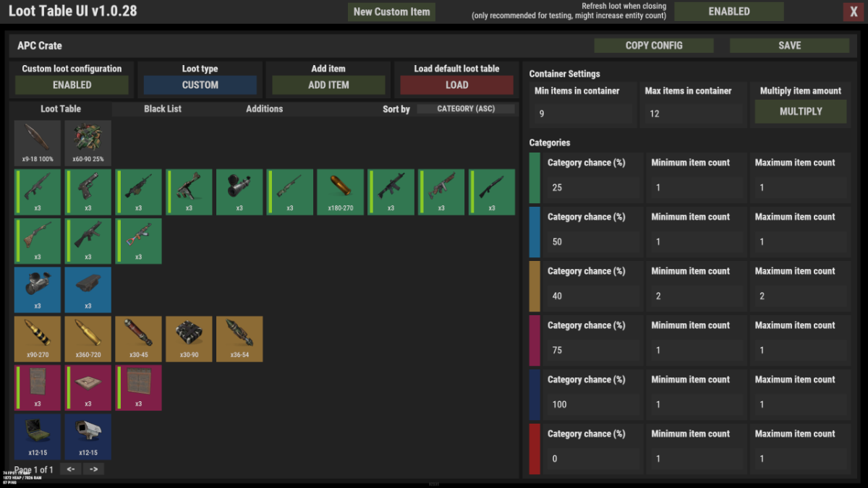Click the ladder hatch item tile

[88, 388]
